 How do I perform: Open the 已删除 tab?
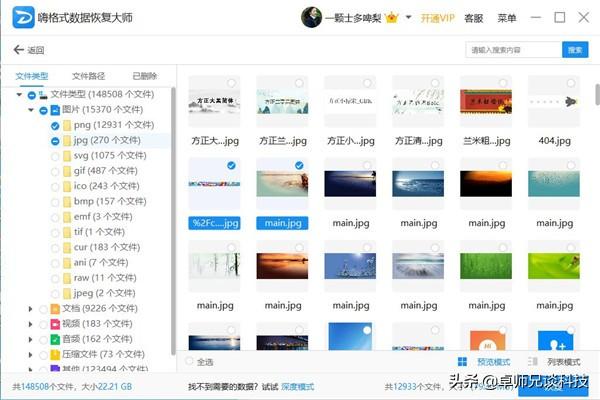tap(144, 76)
